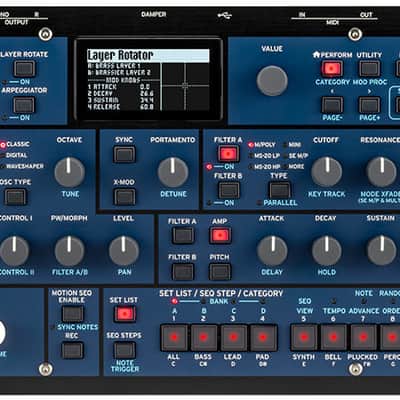
Task: Select the Pitch envelope button
Action: tap(220, 272)
